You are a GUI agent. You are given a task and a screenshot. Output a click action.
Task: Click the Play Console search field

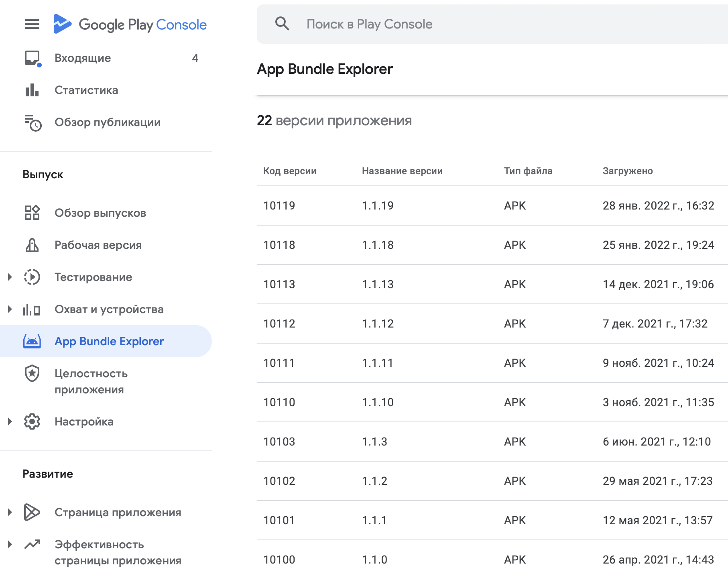tap(492, 24)
